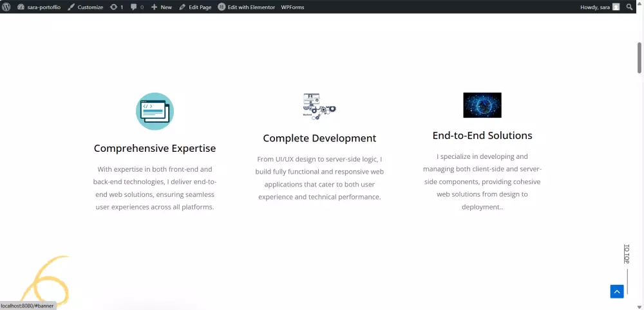This screenshot has height=310, width=644.
Task: Open the sara-portoflio site dashboard menu
Action: 39,7
